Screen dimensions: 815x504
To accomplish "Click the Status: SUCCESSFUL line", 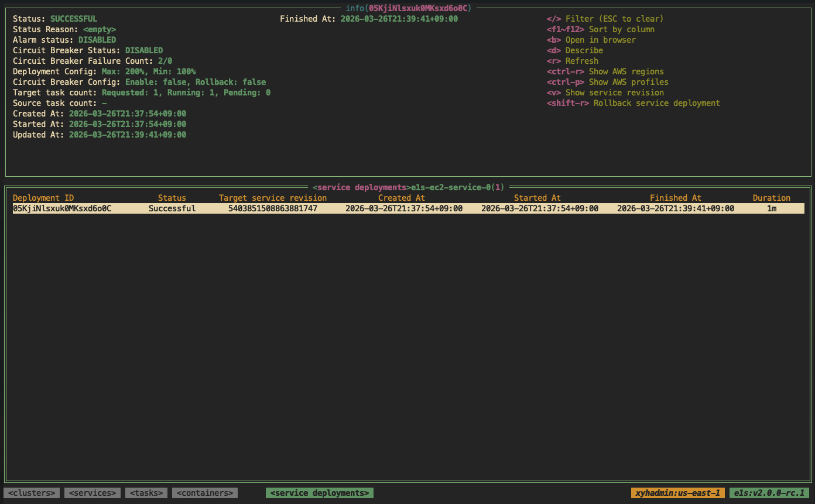I will (55, 19).
